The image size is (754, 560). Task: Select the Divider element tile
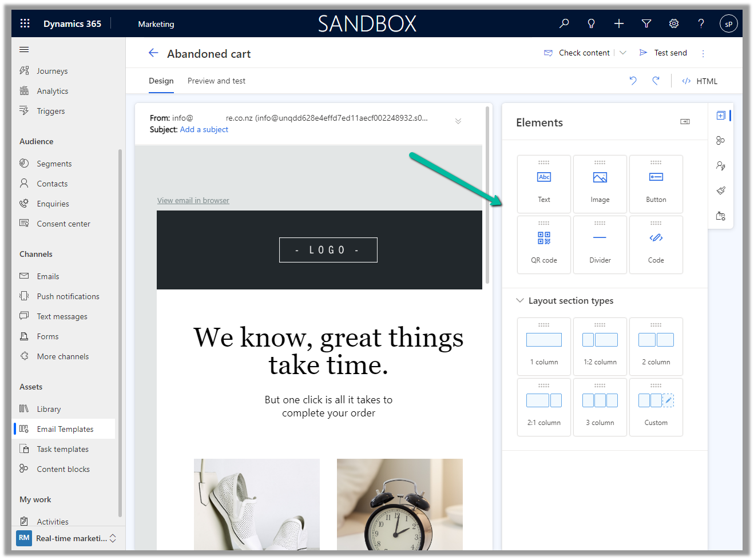600,245
